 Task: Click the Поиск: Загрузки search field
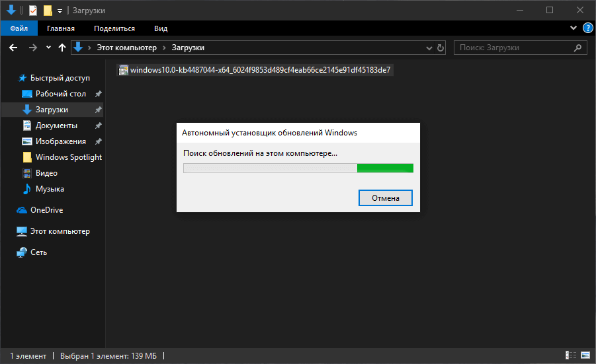point(516,48)
